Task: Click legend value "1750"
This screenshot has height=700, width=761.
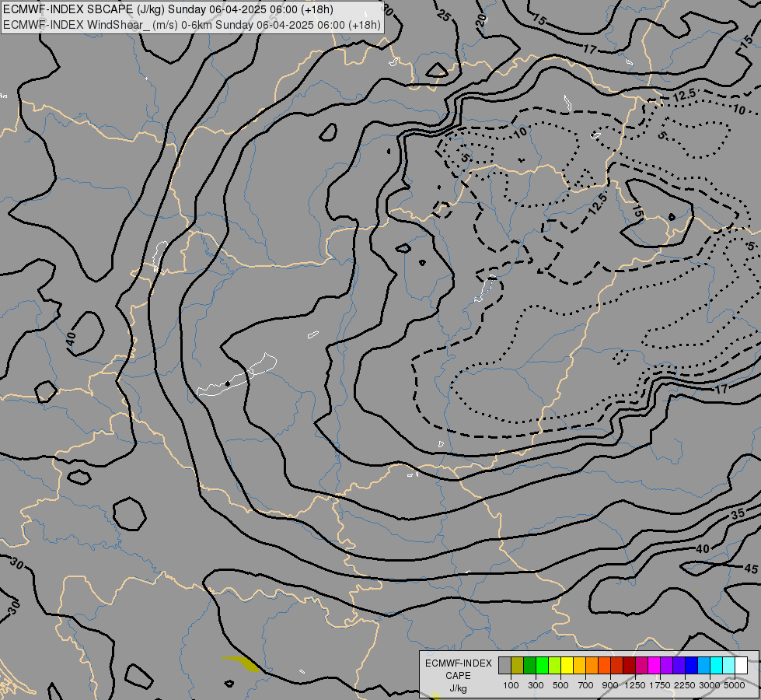Action: point(660,685)
